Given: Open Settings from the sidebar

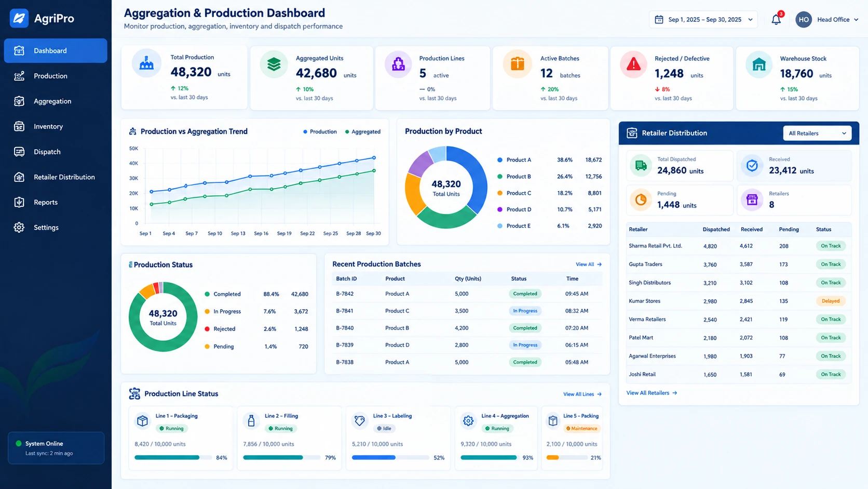Looking at the screenshot, I should click(x=56, y=228).
